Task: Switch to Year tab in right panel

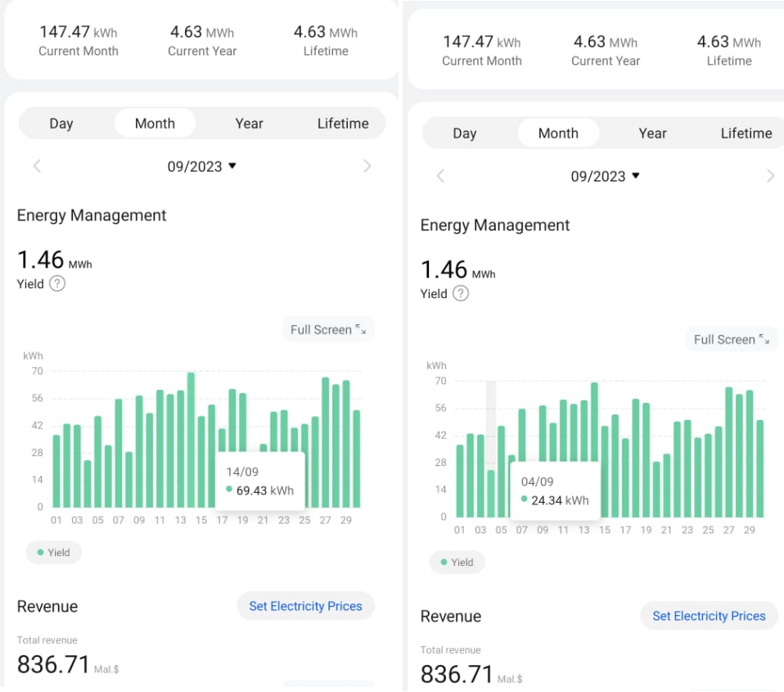Action: pyautogui.click(x=652, y=133)
